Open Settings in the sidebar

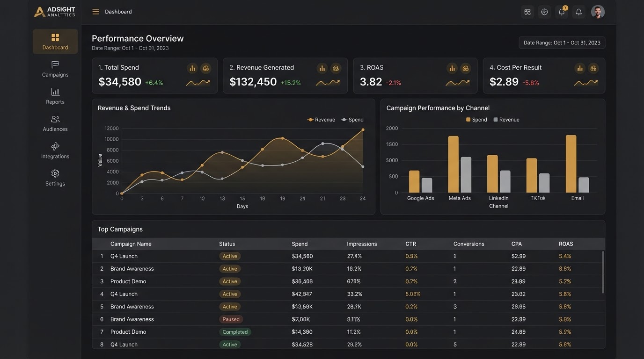[x=55, y=178]
